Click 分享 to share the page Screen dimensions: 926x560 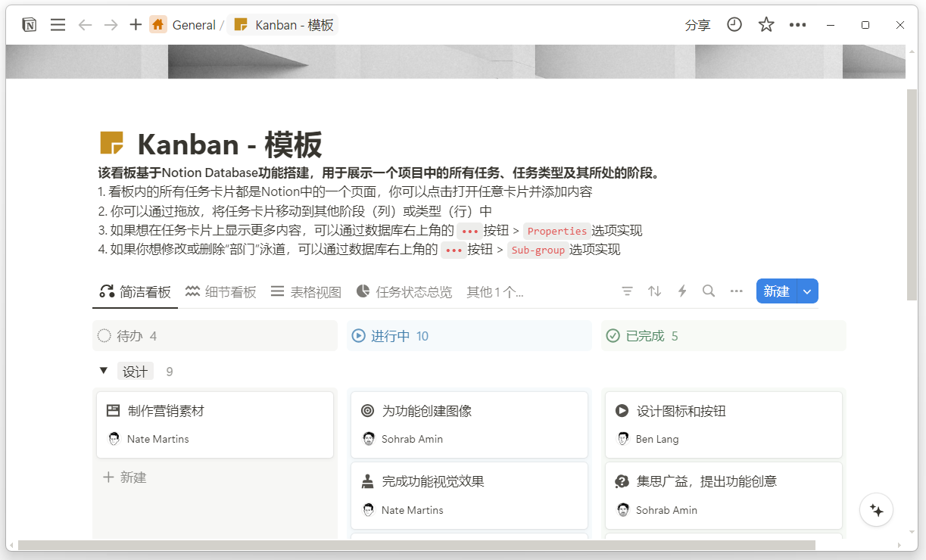click(697, 25)
